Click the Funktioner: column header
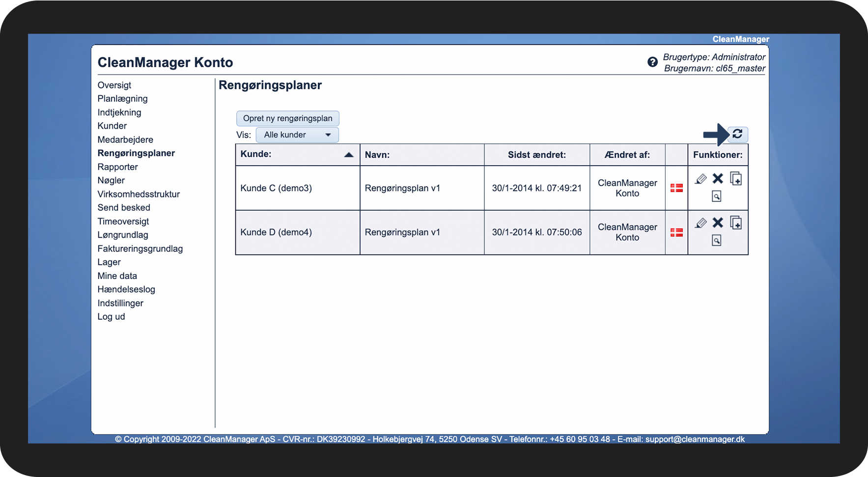The height and width of the screenshot is (477, 868). pos(718,155)
